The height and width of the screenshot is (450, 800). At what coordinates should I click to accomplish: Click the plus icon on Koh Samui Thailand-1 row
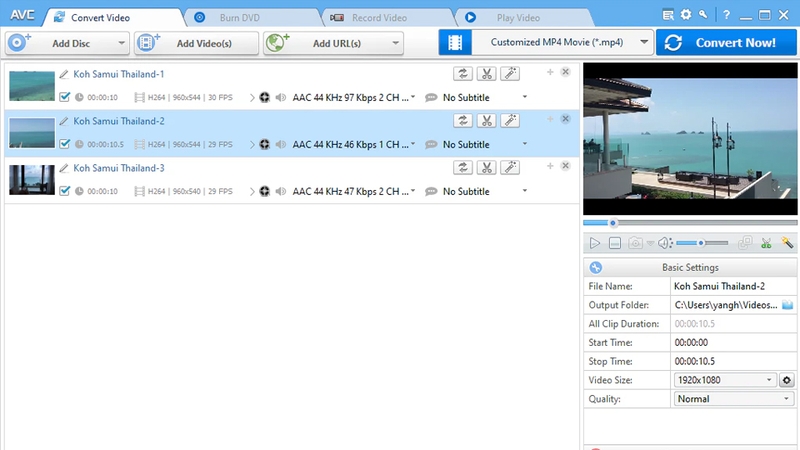pyautogui.click(x=550, y=72)
